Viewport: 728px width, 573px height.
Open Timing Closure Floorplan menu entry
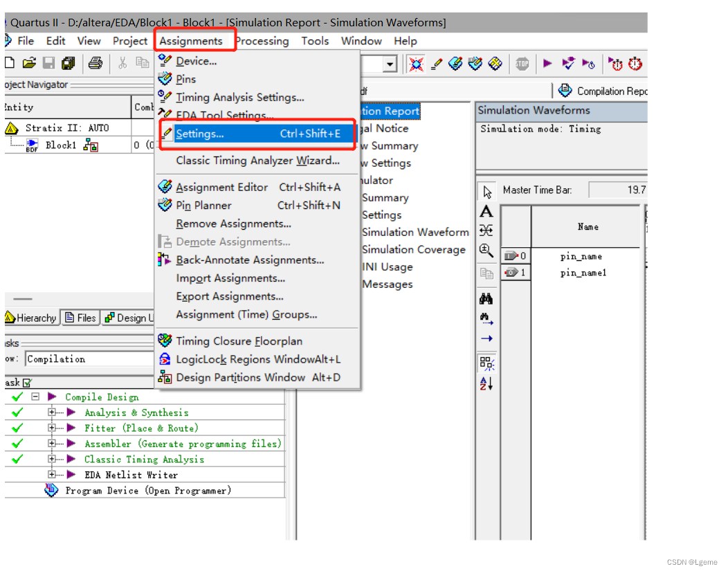tap(257, 341)
